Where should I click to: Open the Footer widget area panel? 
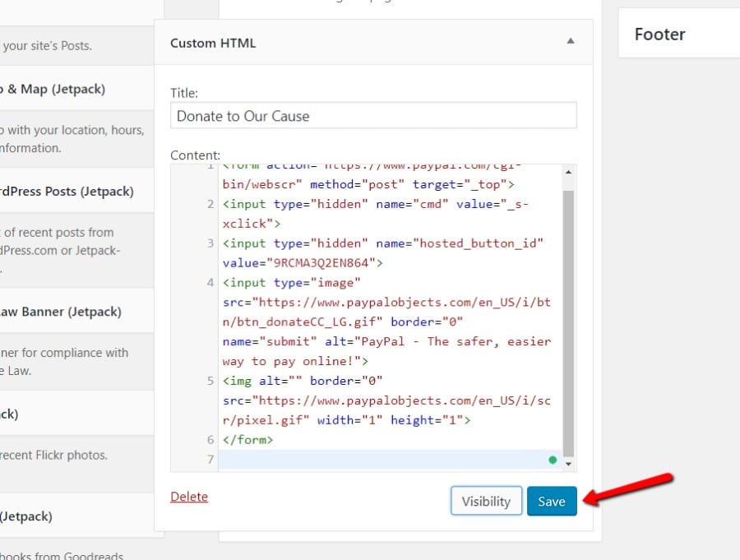[x=659, y=35]
